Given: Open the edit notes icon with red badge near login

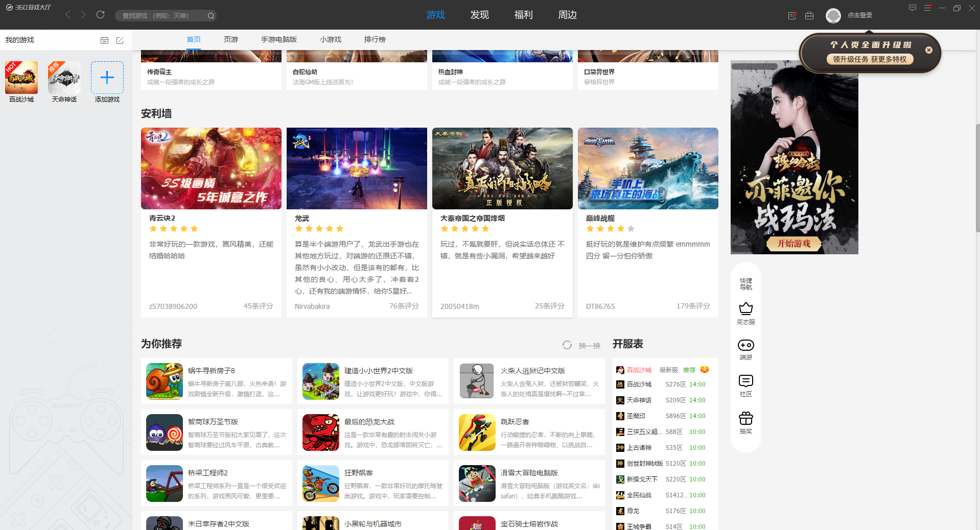Looking at the screenshot, I should tap(791, 15).
